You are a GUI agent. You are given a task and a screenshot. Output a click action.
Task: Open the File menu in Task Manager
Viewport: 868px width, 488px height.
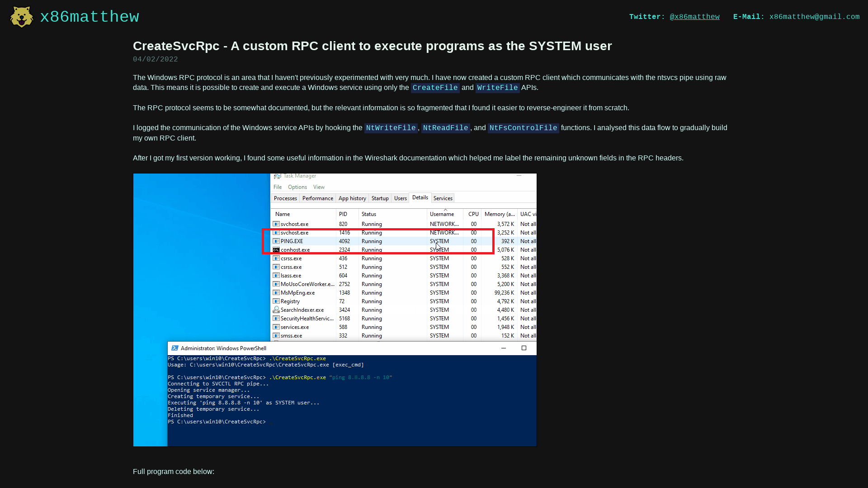[x=278, y=187]
